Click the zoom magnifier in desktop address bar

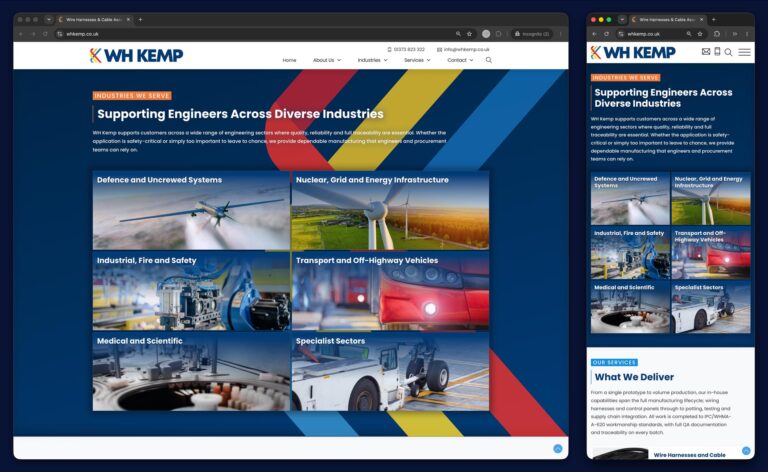coord(458,34)
